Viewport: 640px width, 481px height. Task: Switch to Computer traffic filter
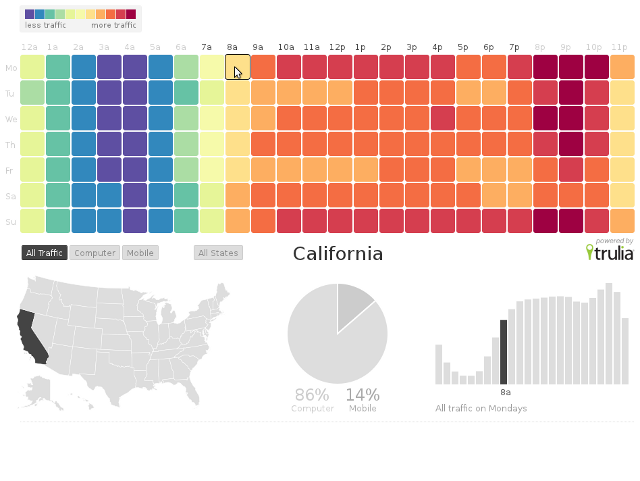(95, 253)
